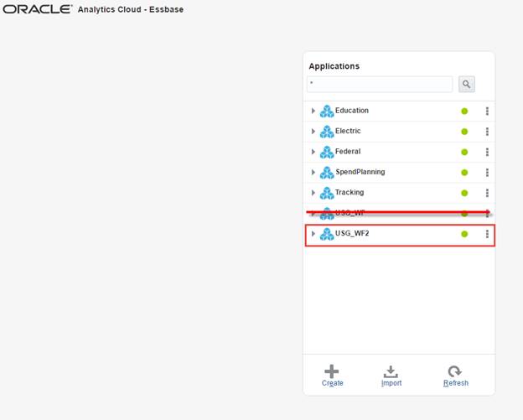Select the Electric application name
Viewport: 523px width, 420px height.
point(348,132)
